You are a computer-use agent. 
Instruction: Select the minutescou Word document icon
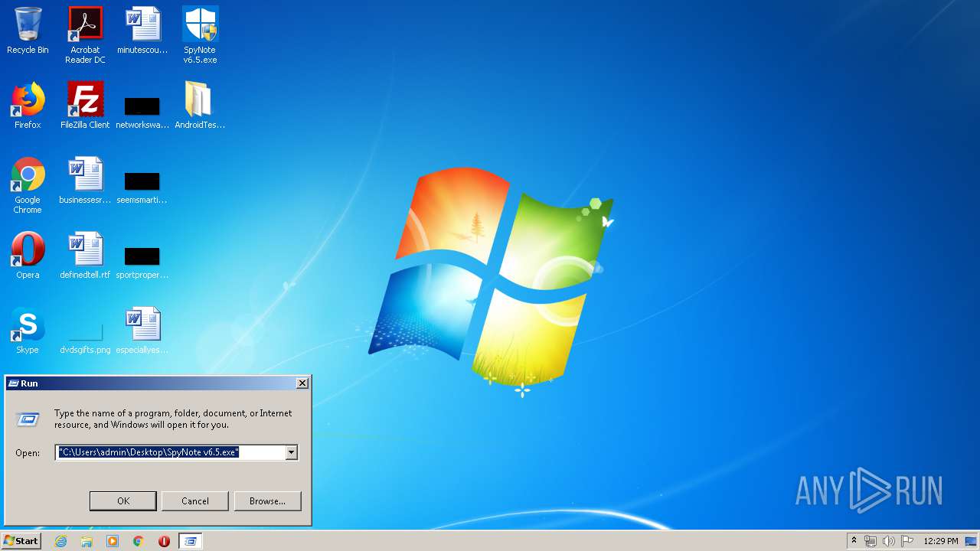tap(142, 31)
